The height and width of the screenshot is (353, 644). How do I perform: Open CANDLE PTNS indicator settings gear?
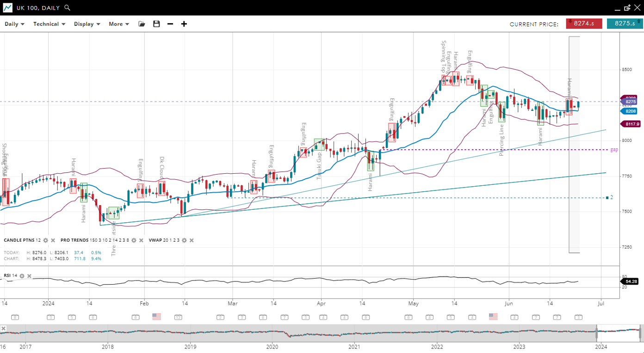pos(46,240)
